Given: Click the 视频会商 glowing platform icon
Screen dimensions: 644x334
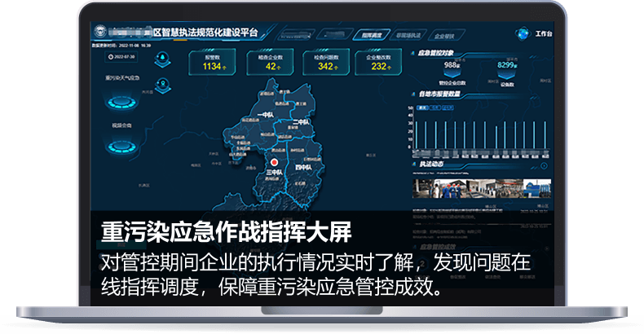Looking at the screenshot, I should coord(123,147).
